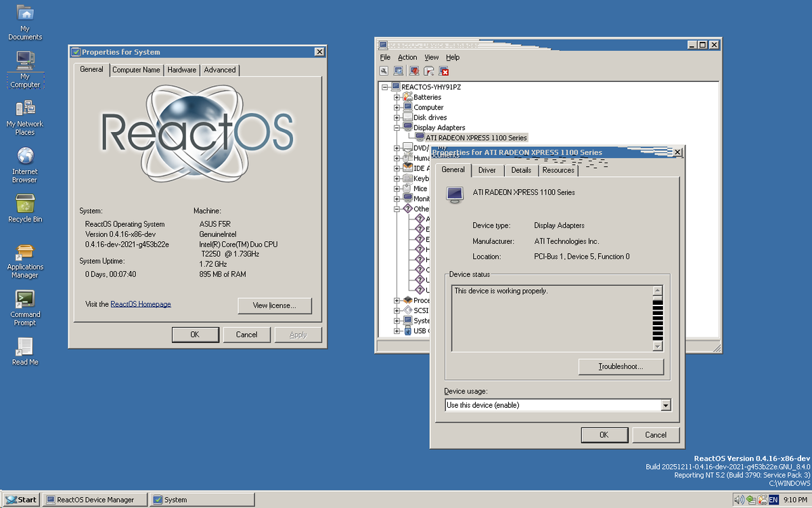Switch to Advanced tab in System properties
Viewport: 812px width, 508px height.
pos(220,70)
